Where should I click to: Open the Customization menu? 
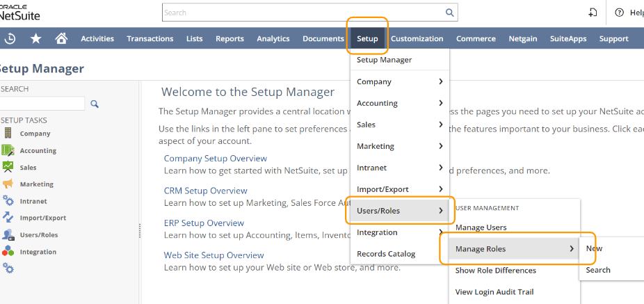point(417,39)
